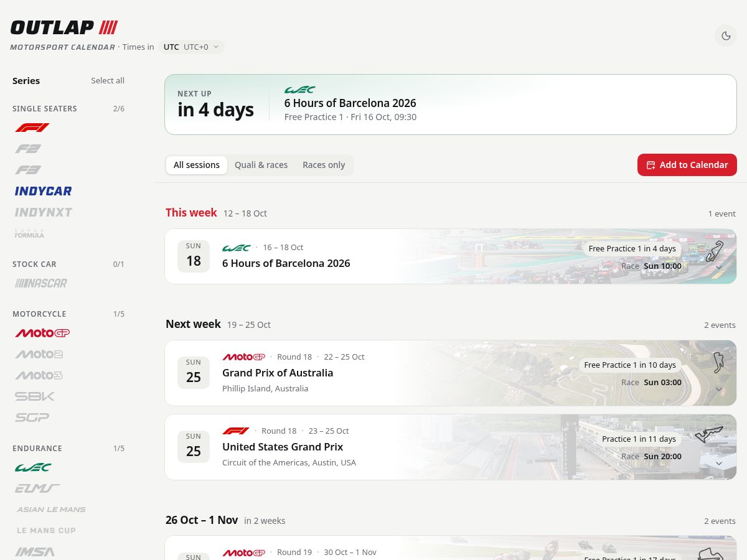The height and width of the screenshot is (560, 747).
Task: Toggle the MotoGP series filter
Action: click(42, 333)
